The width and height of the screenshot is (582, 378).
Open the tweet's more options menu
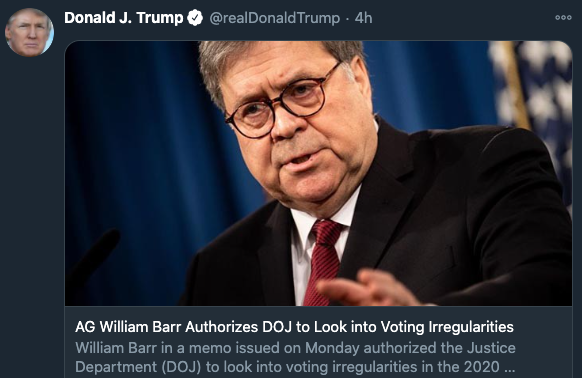(563, 17)
